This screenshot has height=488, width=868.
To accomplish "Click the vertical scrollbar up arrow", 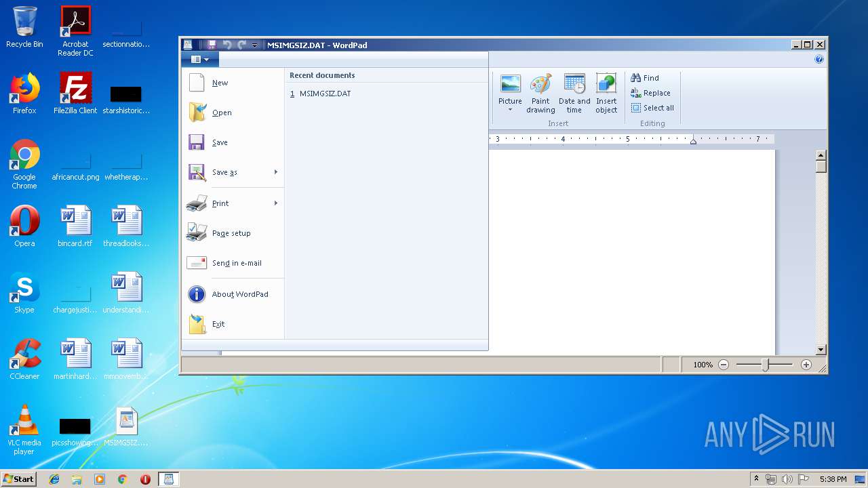I will click(x=821, y=155).
